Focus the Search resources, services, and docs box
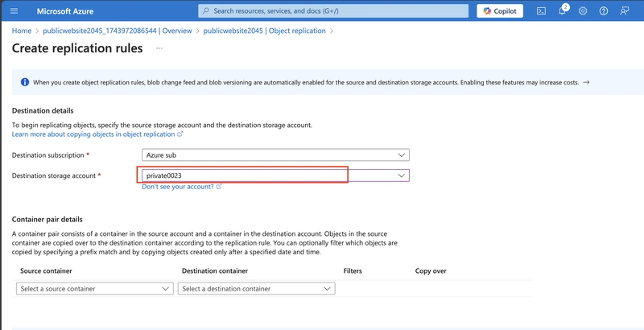 333,11
